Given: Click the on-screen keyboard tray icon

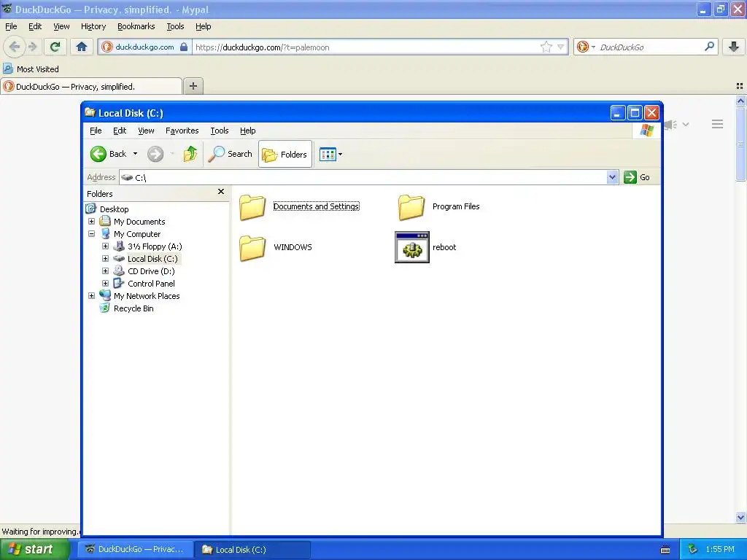Looking at the screenshot, I should 665,550.
